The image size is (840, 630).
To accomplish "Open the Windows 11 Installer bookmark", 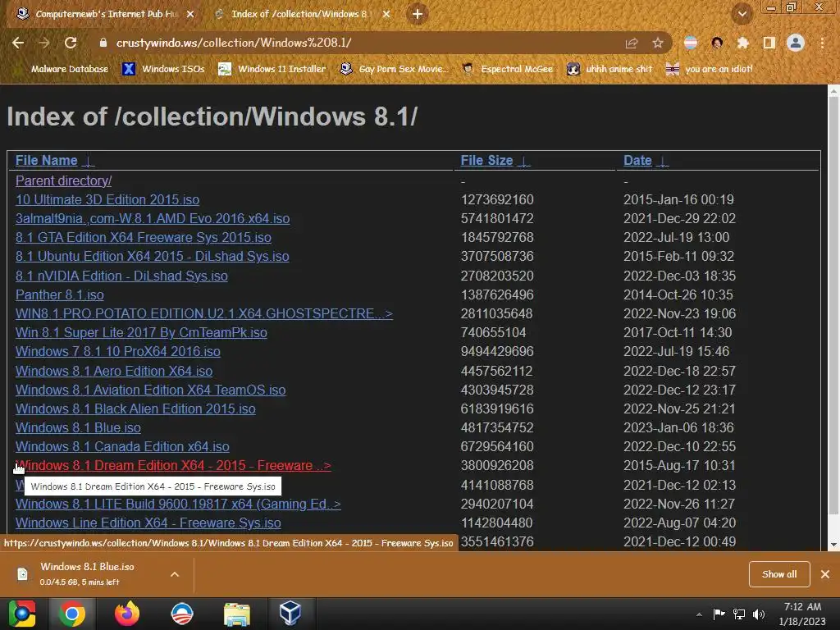I will pos(272,69).
